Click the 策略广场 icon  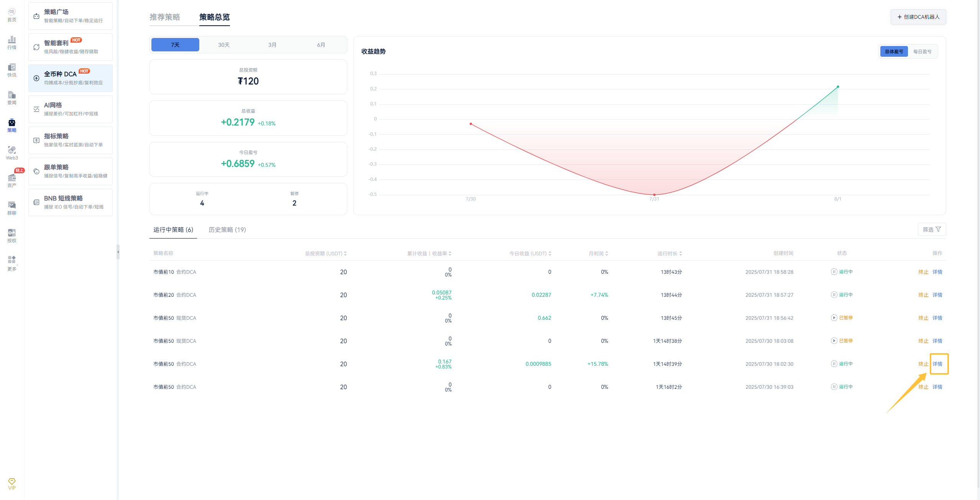(x=36, y=16)
